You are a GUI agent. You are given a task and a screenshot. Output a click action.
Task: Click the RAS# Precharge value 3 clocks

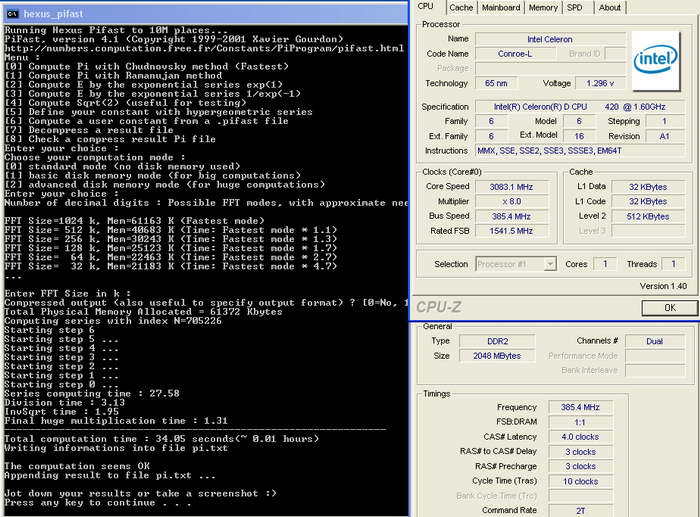(580, 466)
